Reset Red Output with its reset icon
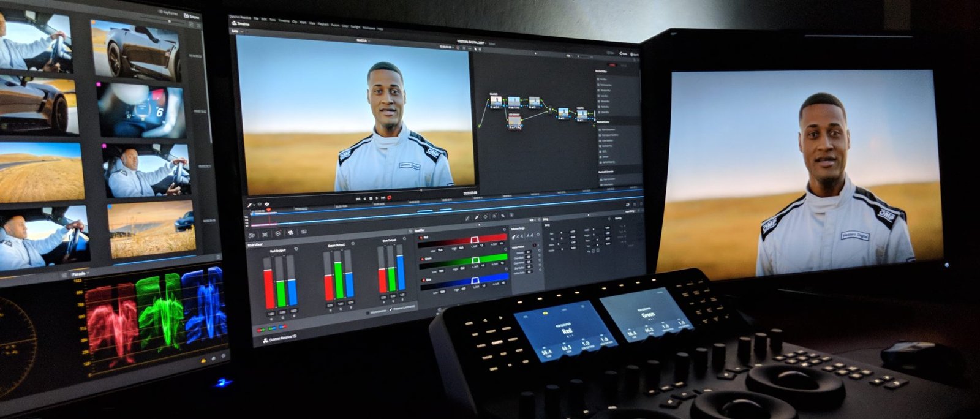The image size is (980, 419). [x=296, y=249]
